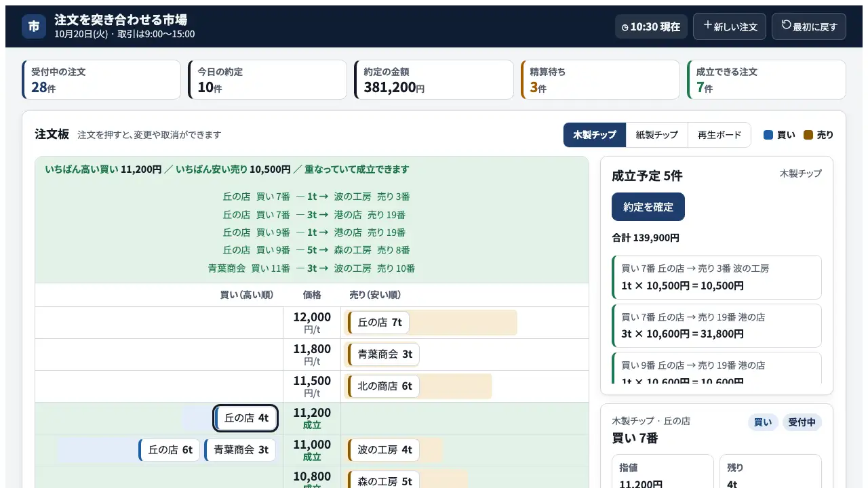Open the 受付中の注文 28件 summary card
This screenshot has height=488, width=868.
click(x=102, y=80)
